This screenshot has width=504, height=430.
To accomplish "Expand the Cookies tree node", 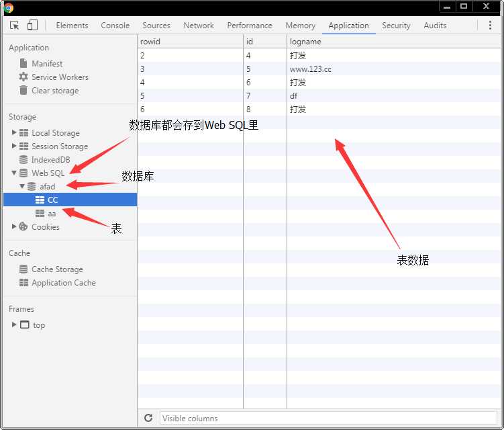I will click(14, 226).
